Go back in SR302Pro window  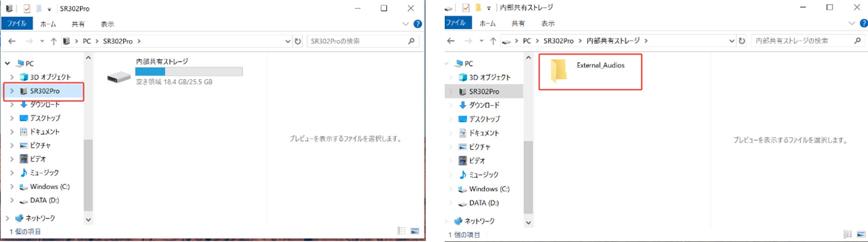tap(12, 41)
